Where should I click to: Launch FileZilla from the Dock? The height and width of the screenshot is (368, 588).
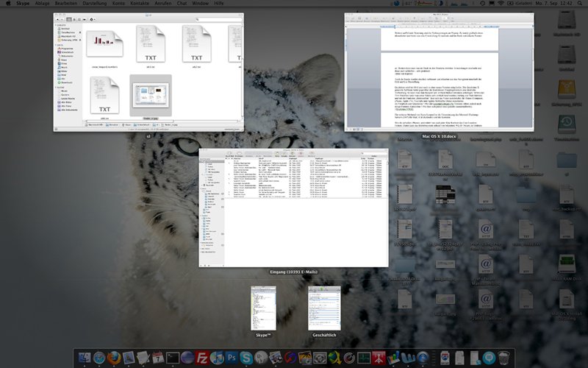(202, 358)
